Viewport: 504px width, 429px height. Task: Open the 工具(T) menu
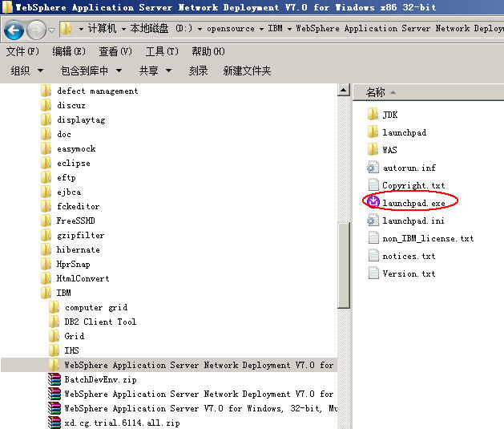click(162, 51)
